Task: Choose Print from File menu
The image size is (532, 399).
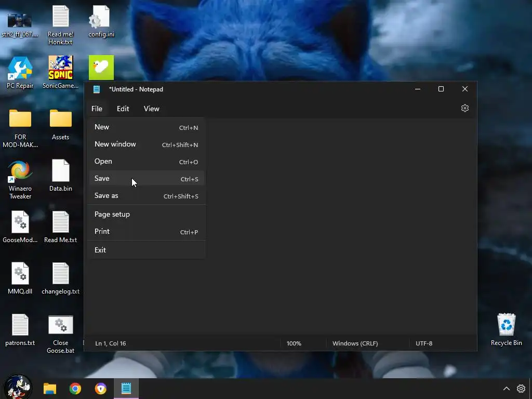Action: (147, 232)
